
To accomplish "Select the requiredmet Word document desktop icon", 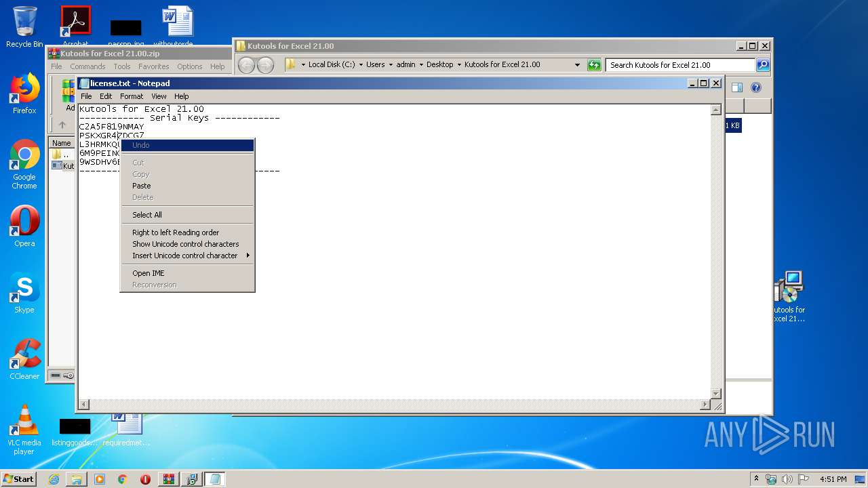I will 126,428.
